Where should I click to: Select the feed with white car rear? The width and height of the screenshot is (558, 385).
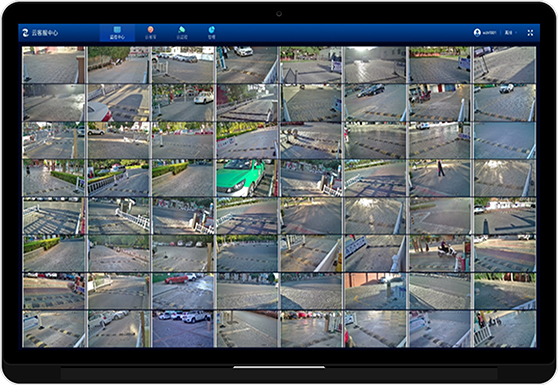pyautogui.click(x=119, y=103)
